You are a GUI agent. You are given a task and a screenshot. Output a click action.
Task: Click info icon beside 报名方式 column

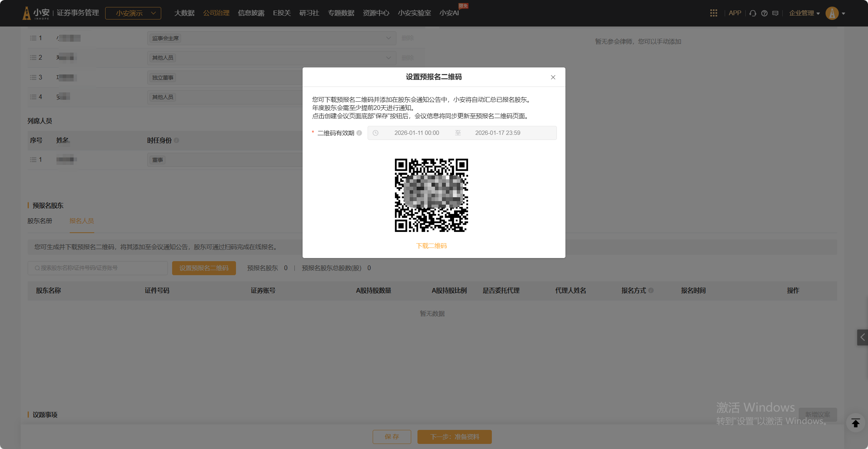651,290
